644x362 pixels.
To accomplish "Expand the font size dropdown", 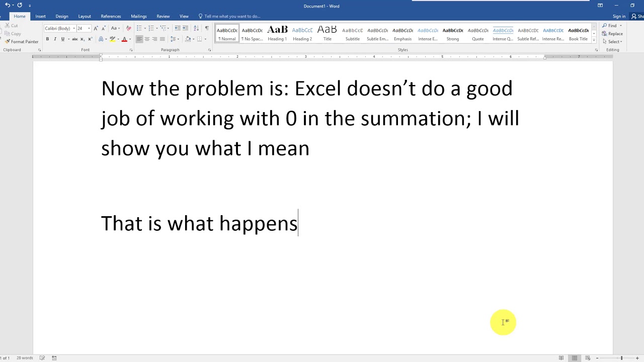I will click(x=89, y=29).
